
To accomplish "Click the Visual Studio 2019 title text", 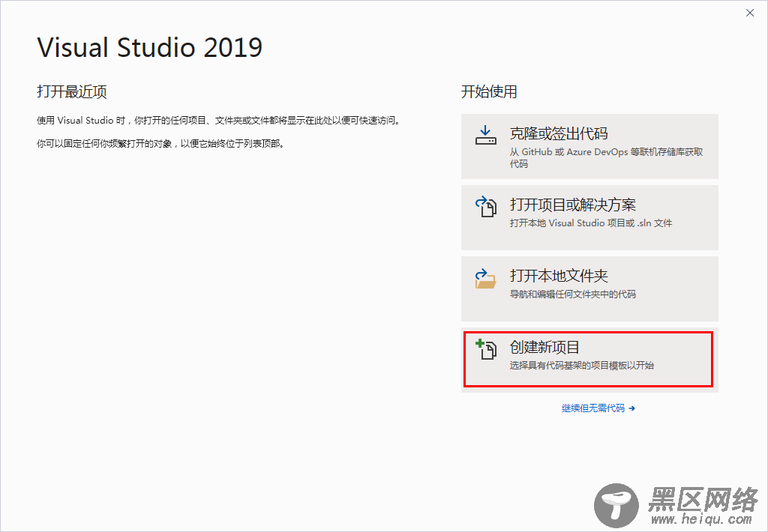I will point(150,47).
